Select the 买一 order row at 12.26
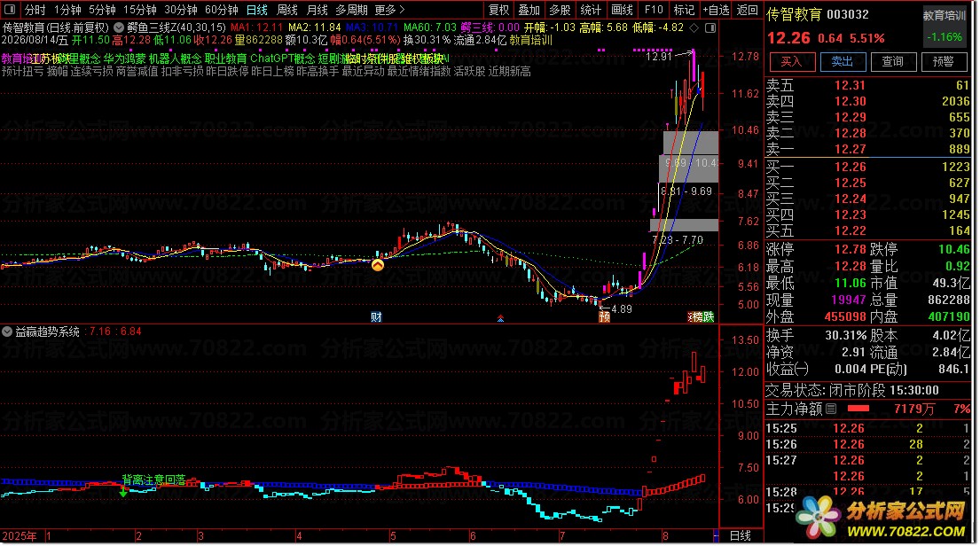The height and width of the screenshot is (546, 980). [x=867, y=167]
